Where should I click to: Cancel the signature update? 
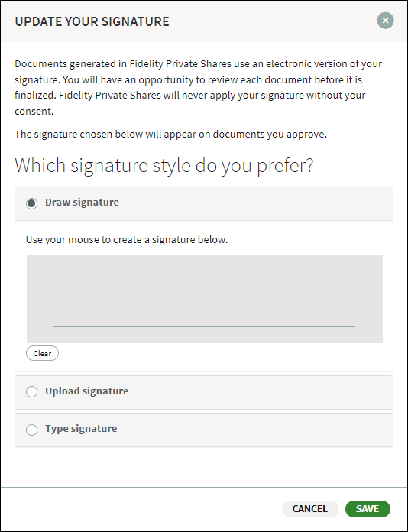click(x=310, y=508)
